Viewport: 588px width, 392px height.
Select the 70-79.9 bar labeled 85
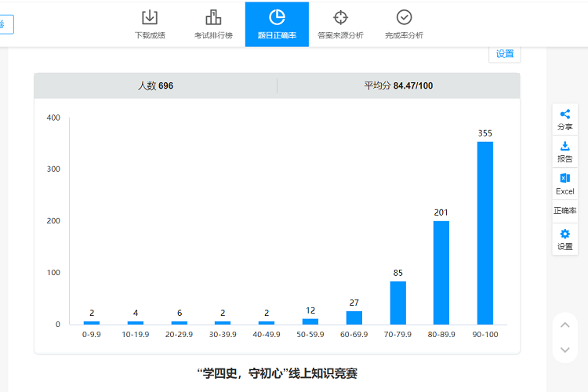(x=397, y=303)
